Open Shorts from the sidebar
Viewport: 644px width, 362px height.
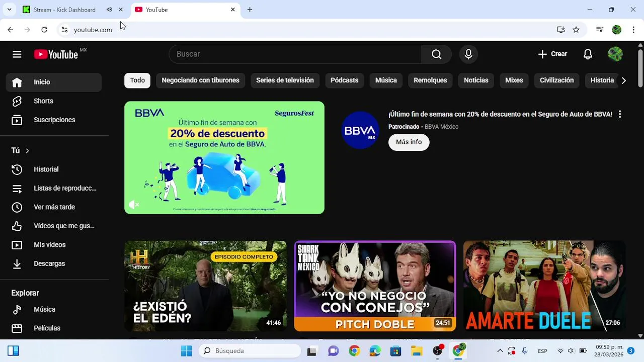(x=54, y=101)
